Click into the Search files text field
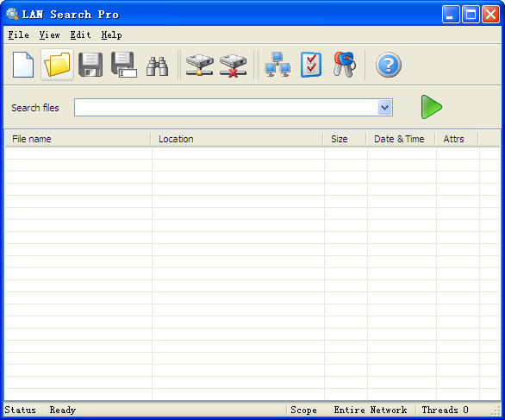 click(x=227, y=108)
